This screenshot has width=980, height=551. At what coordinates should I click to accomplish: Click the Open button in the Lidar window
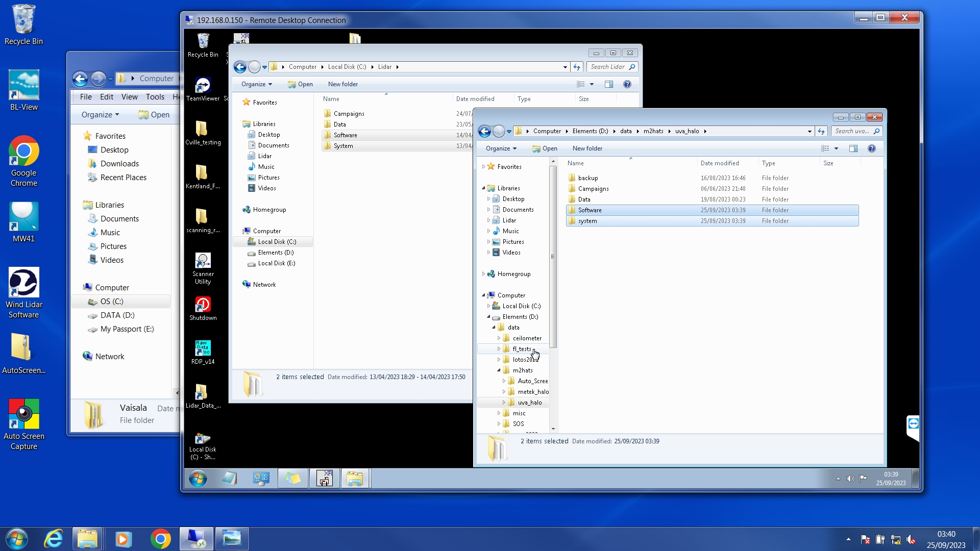point(300,84)
